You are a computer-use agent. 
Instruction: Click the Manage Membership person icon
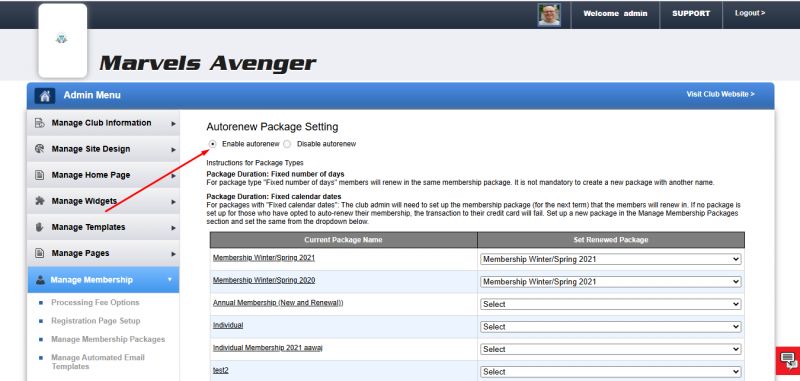click(x=40, y=280)
